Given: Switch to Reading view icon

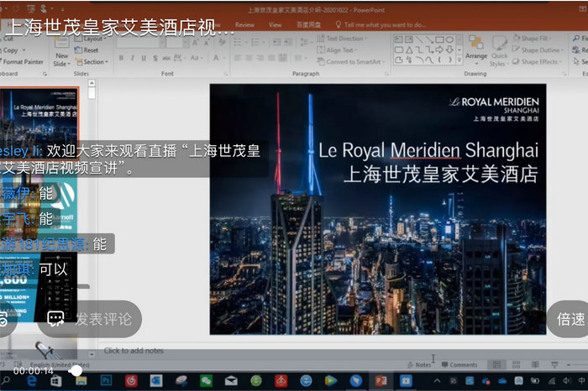Looking at the screenshot, I should (535, 364).
